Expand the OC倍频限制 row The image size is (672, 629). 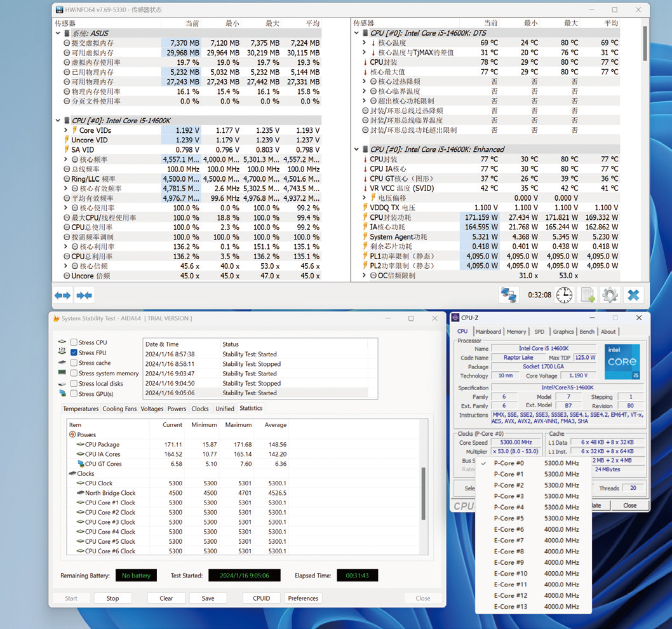click(x=365, y=276)
